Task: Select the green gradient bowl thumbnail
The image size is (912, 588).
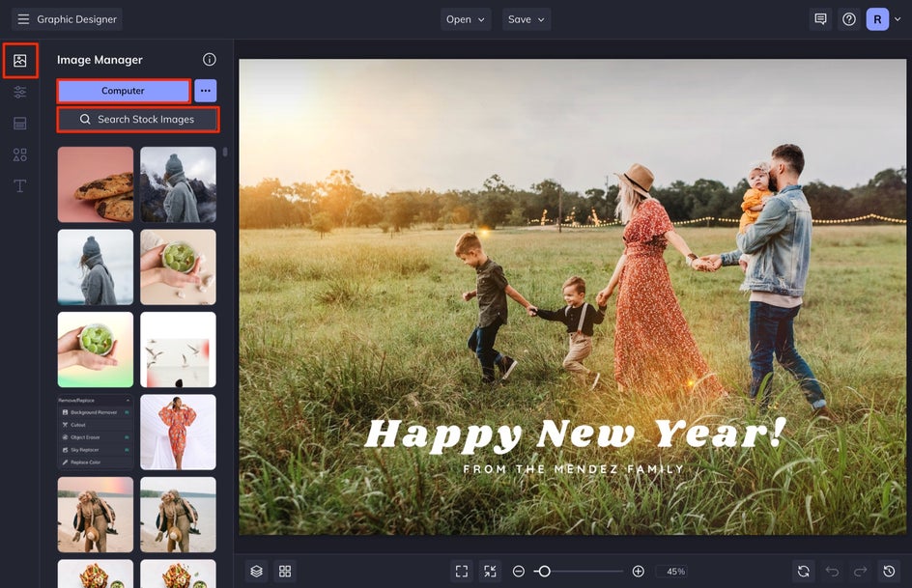Action: (96, 350)
